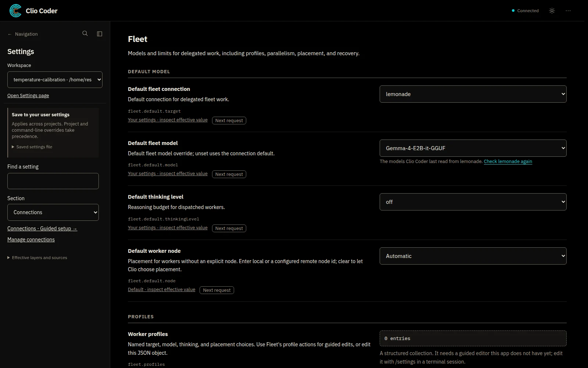Image resolution: width=588 pixels, height=368 pixels.
Task: Click Check lemonade again link
Action: coord(508,161)
